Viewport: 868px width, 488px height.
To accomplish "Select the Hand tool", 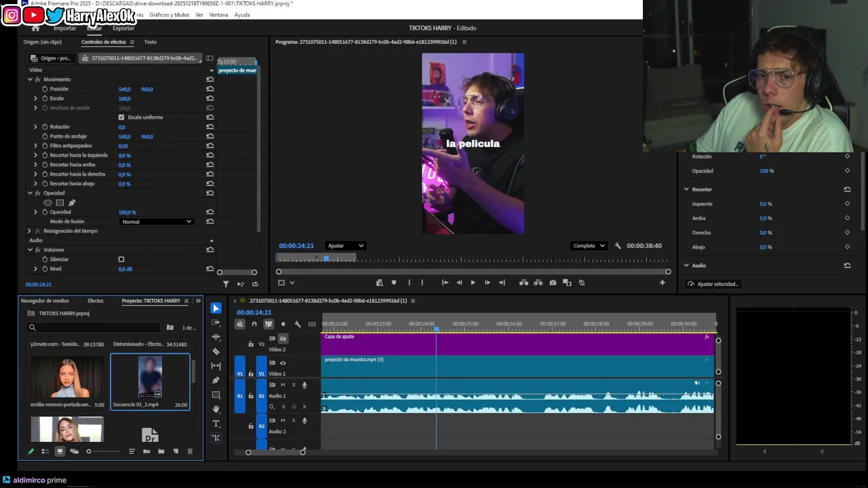I will coord(216,409).
